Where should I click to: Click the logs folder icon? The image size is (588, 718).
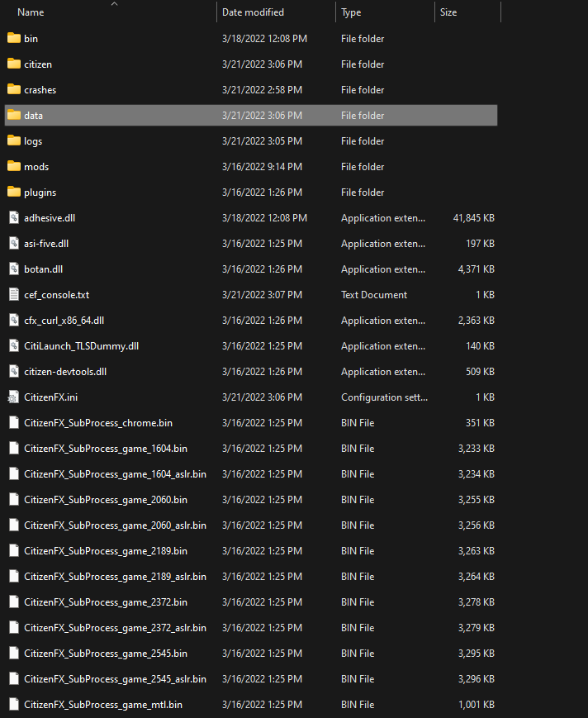[14, 140]
